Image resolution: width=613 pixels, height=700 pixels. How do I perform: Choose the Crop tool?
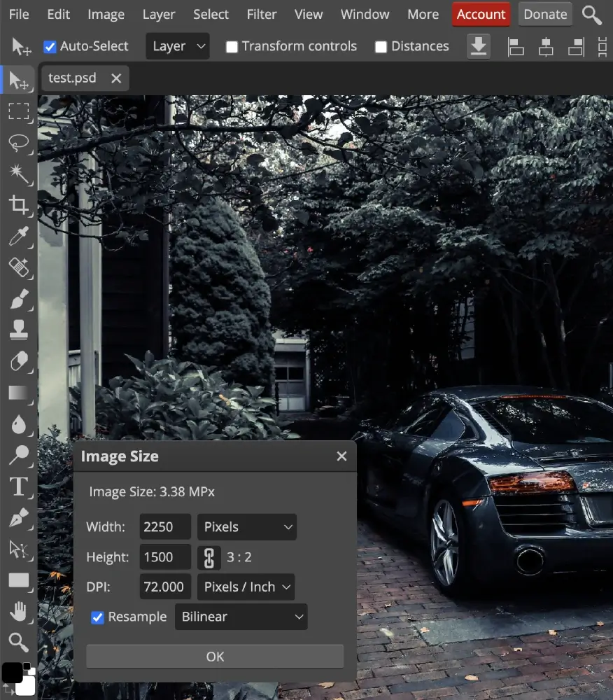tap(19, 204)
